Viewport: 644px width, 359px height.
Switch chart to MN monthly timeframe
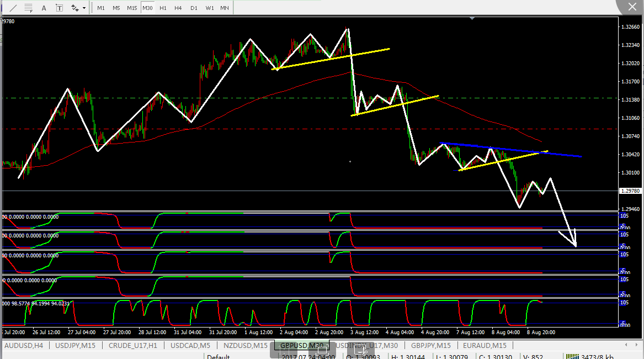coord(225,8)
